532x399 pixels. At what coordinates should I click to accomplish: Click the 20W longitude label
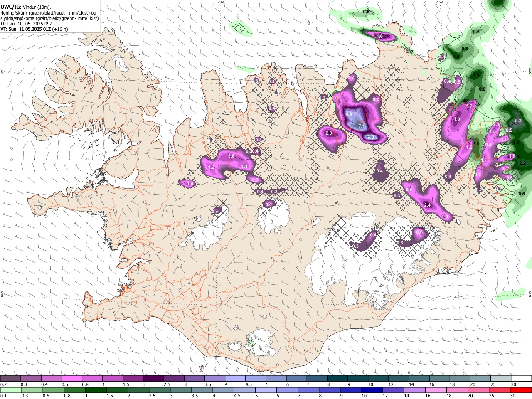point(221,2)
